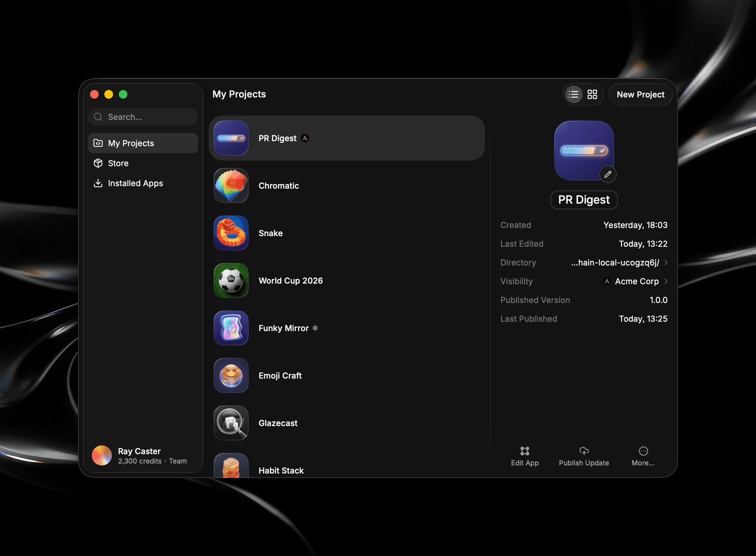Close the window with red button
This screenshot has width=756, height=556.
(94, 94)
